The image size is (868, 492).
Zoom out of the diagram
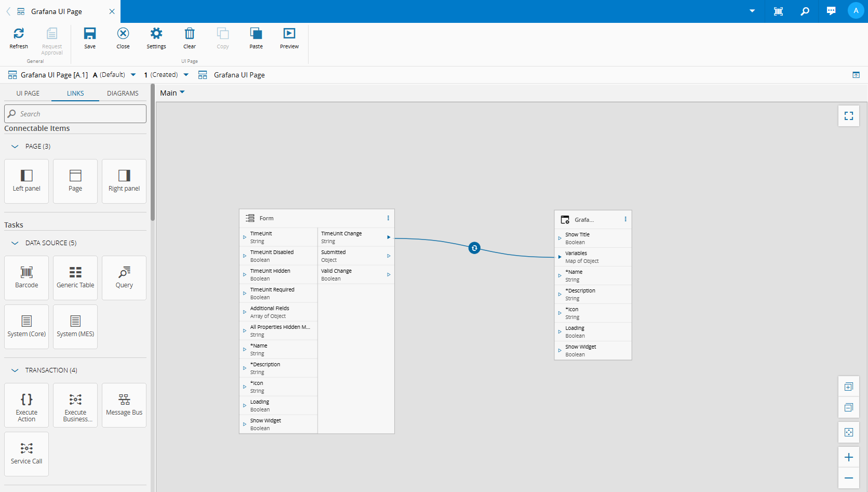coord(849,478)
